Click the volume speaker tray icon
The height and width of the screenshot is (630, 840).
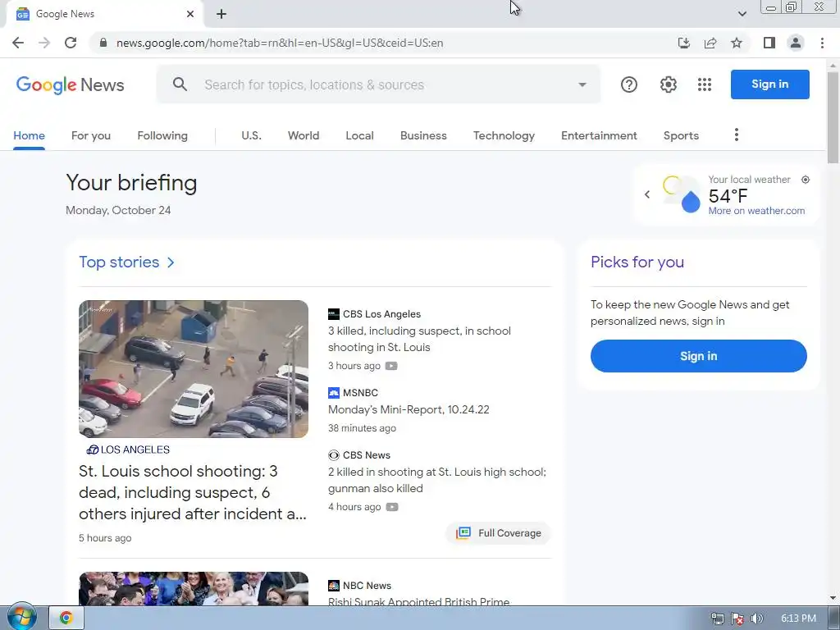tap(756, 619)
